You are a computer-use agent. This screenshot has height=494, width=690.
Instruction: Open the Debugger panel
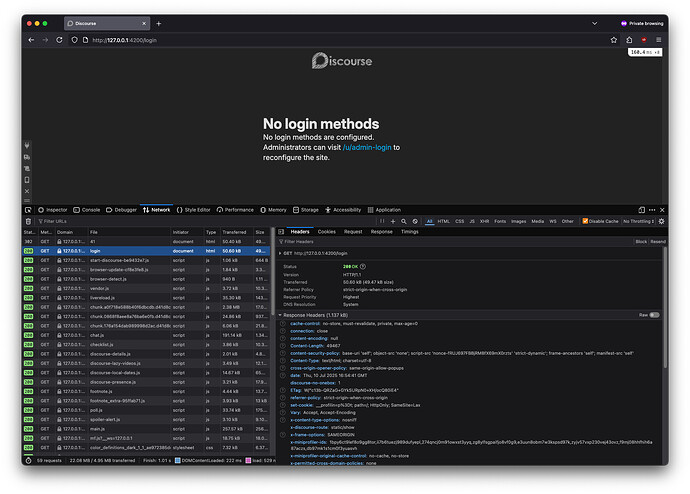[x=121, y=210]
